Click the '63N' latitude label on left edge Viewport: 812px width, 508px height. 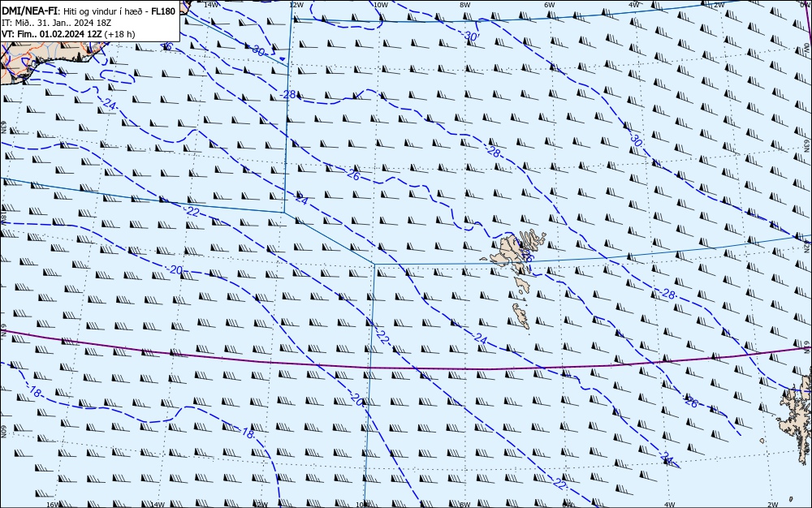pyautogui.click(x=3, y=127)
